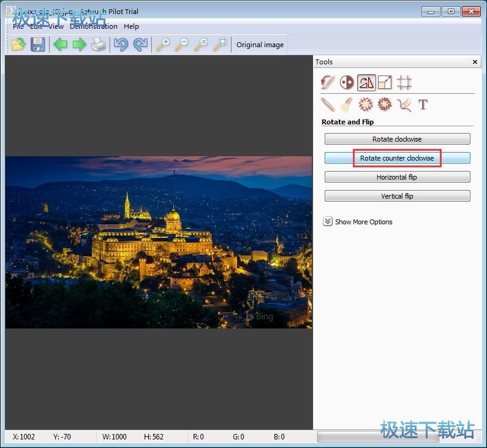Image resolution: width=487 pixels, height=448 pixels.
Task: Select the brightness and contrast tool icon
Action: point(347,82)
